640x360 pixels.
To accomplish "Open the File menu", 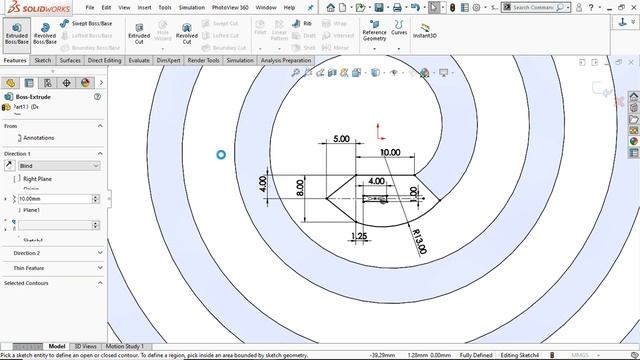I will click(x=90, y=7).
